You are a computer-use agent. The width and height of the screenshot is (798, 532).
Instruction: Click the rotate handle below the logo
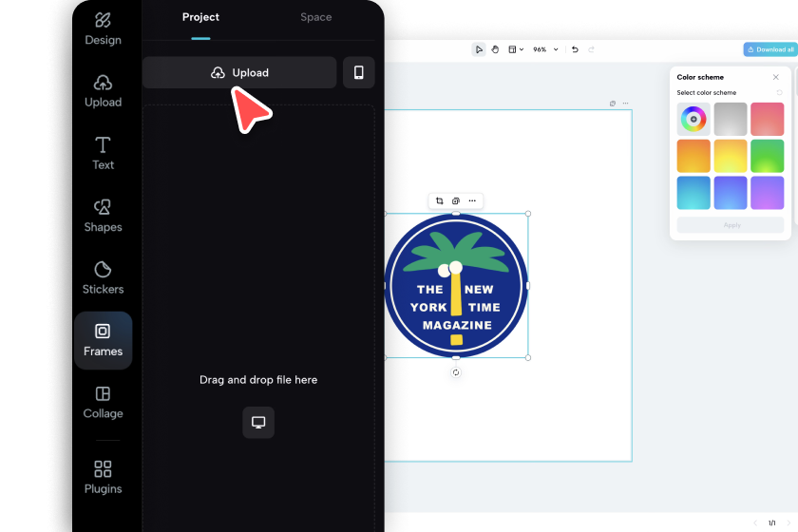tap(456, 372)
